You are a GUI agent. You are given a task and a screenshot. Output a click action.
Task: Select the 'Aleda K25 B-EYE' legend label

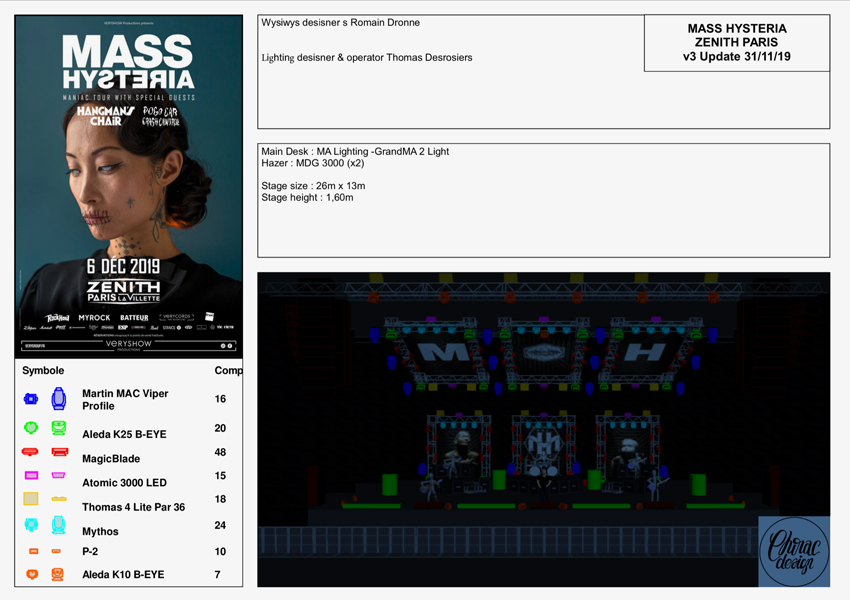tap(125, 434)
